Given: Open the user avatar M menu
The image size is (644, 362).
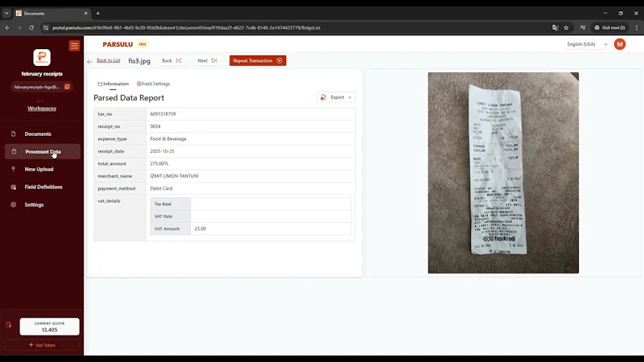Looking at the screenshot, I should pos(619,44).
